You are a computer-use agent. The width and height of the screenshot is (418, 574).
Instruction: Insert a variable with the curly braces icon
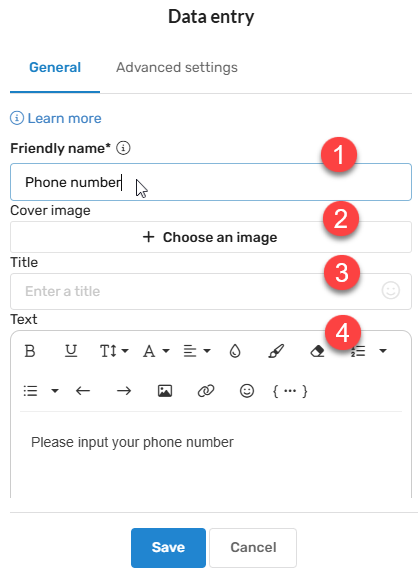click(x=290, y=391)
